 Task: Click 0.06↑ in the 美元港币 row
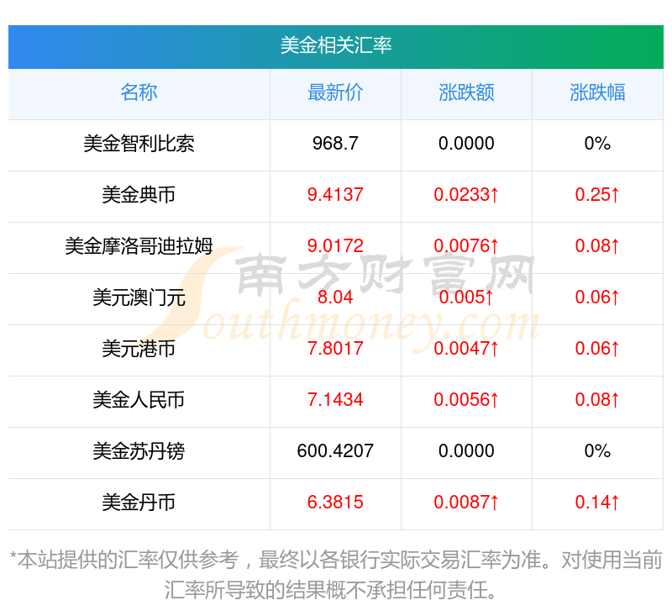[x=597, y=349]
